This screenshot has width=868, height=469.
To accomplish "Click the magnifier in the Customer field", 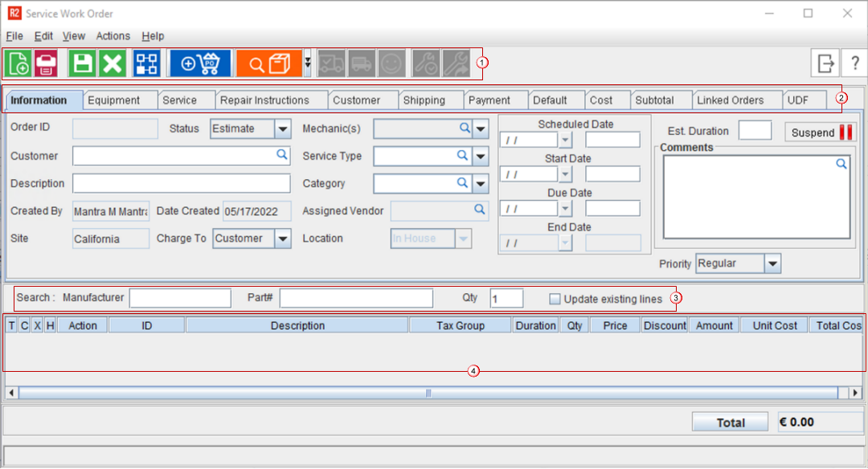I will [x=282, y=155].
